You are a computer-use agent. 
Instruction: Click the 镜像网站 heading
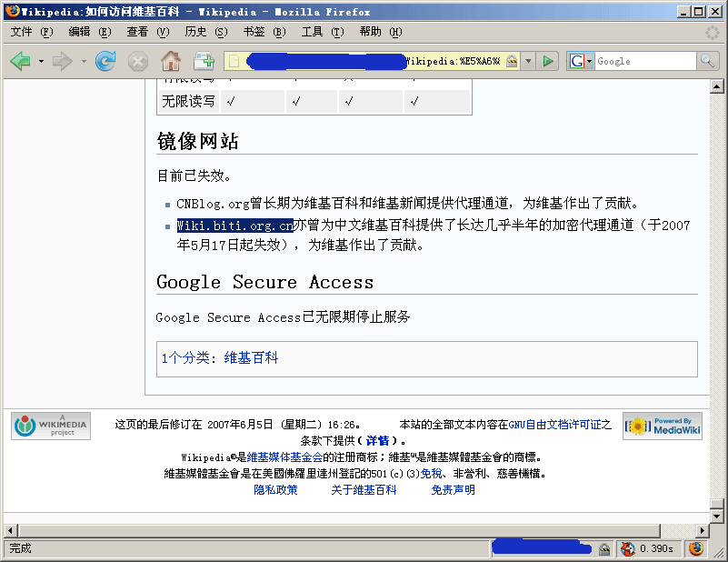click(x=198, y=141)
